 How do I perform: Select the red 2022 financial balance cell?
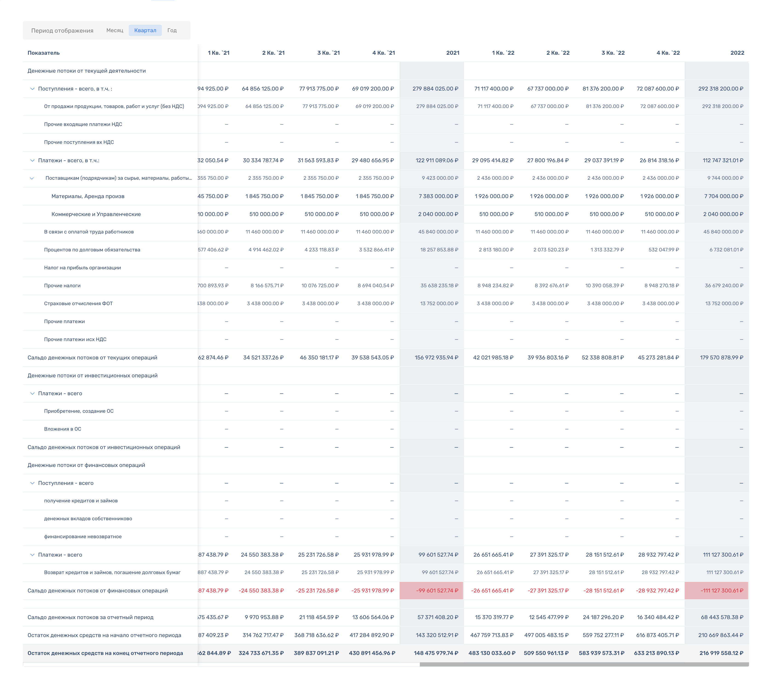pos(716,591)
